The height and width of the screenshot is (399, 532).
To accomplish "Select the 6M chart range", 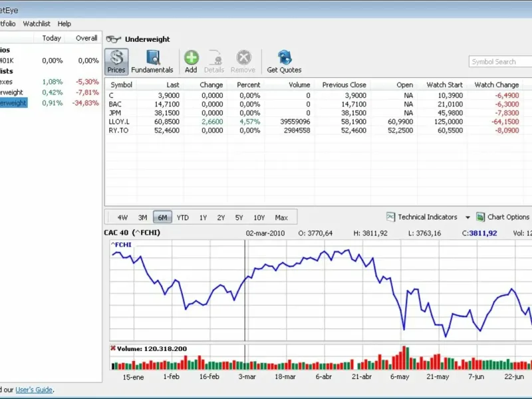I will [x=162, y=217].
